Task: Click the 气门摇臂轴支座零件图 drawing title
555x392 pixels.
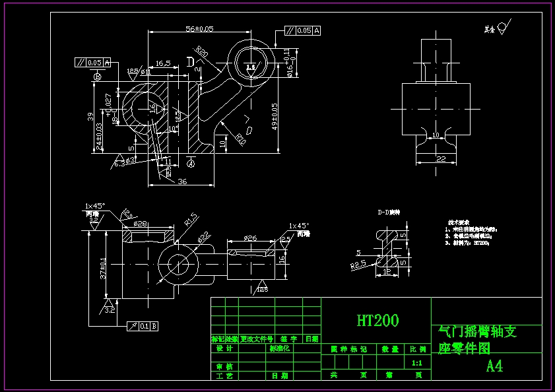Action: tap(476, 340)
